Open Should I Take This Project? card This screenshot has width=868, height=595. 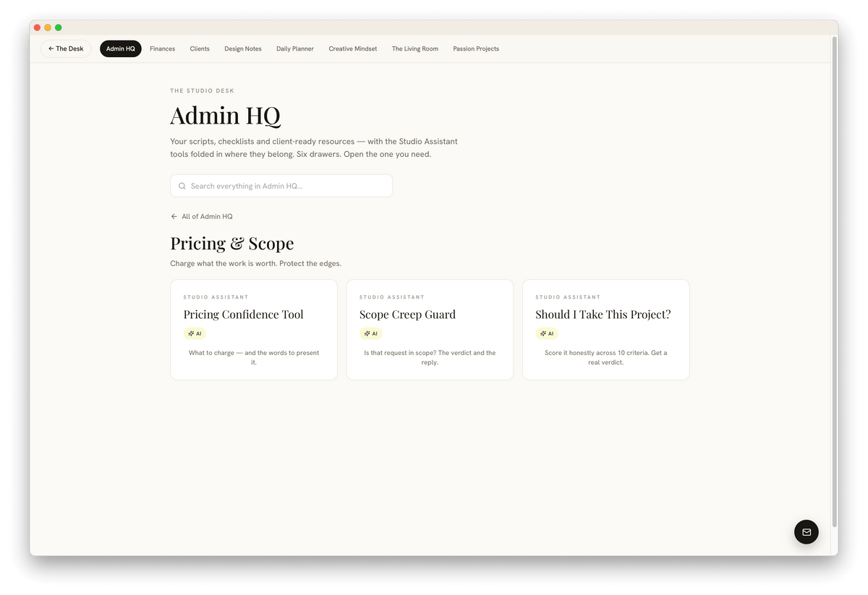606,330
